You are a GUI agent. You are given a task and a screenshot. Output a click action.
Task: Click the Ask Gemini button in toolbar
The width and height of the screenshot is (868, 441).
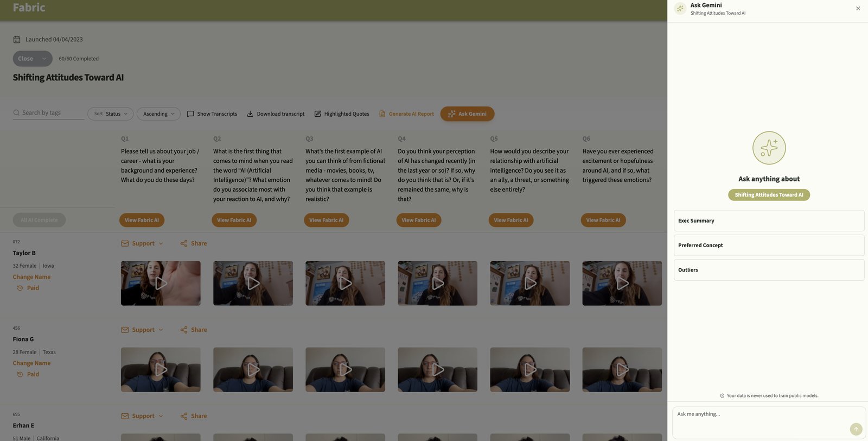467,114
